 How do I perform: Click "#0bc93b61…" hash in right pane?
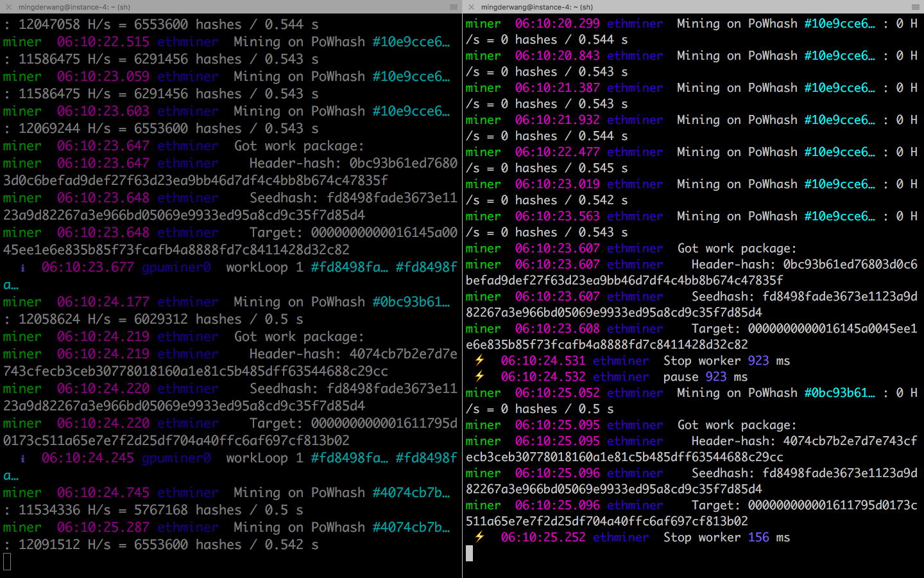pyautogui.click(x=840, y=393)
